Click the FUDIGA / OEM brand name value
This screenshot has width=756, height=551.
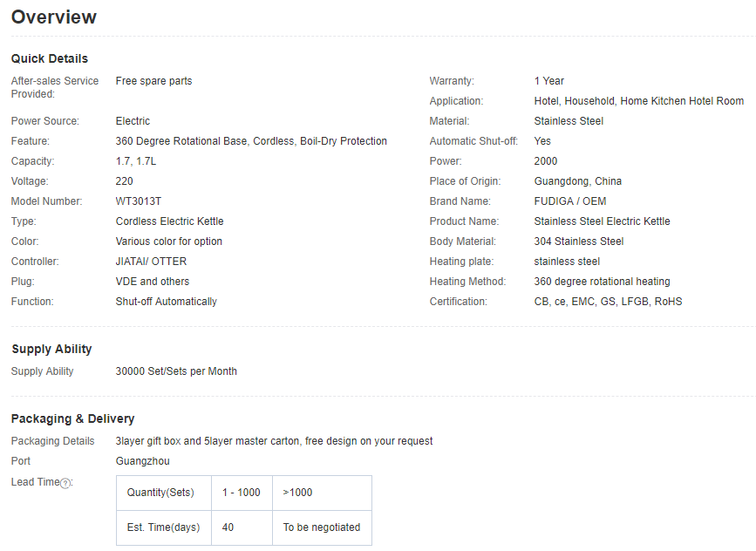570,201
